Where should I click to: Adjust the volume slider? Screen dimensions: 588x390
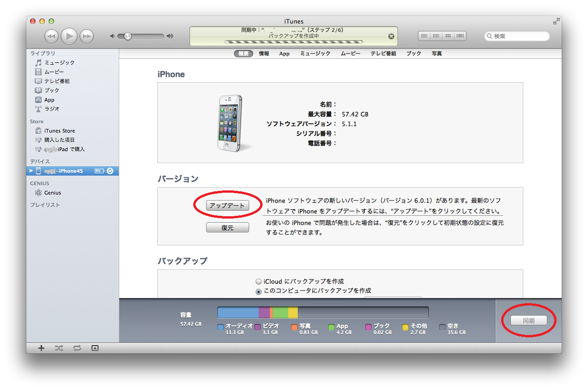click(x=128, y=36)
